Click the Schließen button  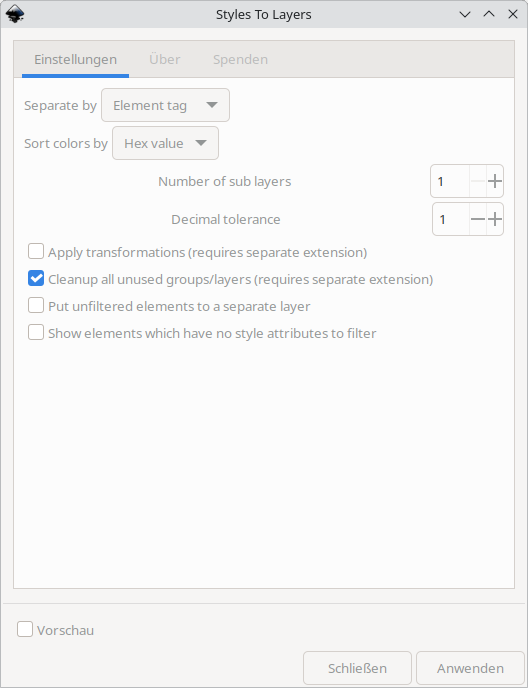coord(357,668)
